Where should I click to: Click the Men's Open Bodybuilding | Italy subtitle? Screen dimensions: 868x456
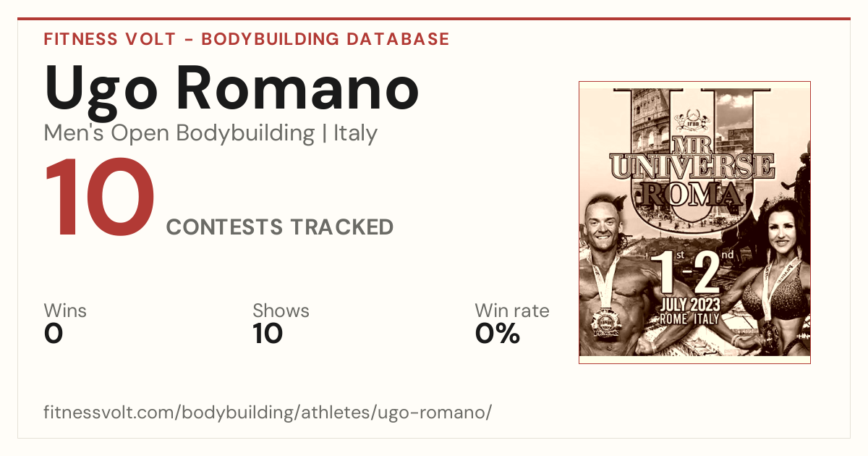coord(210,133)
